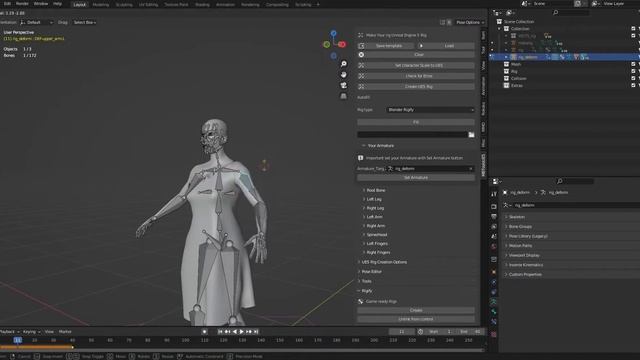Viewport: 640px width, 360px height.
Task: Click the timeline current frame marker
Action: coord(18,340)
